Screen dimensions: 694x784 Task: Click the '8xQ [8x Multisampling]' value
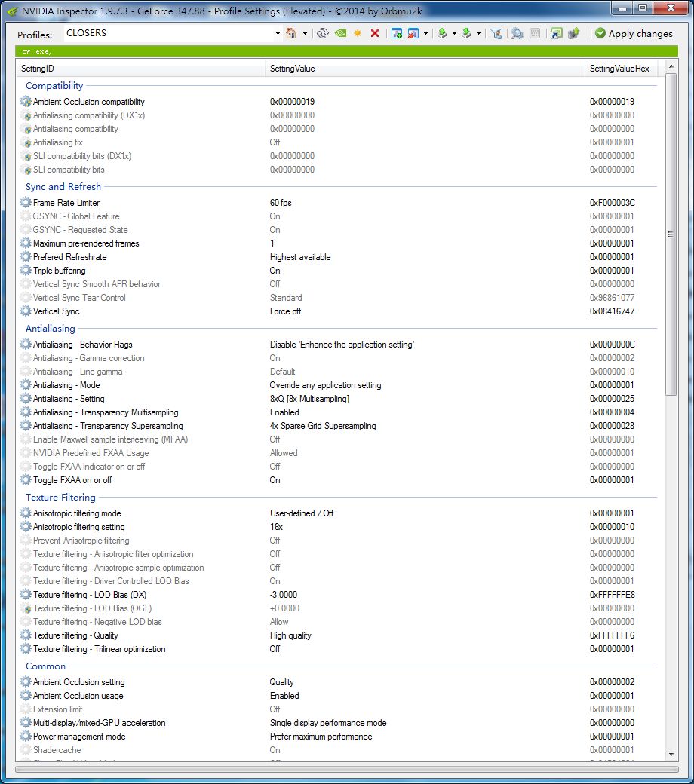[x=310, y=399]
